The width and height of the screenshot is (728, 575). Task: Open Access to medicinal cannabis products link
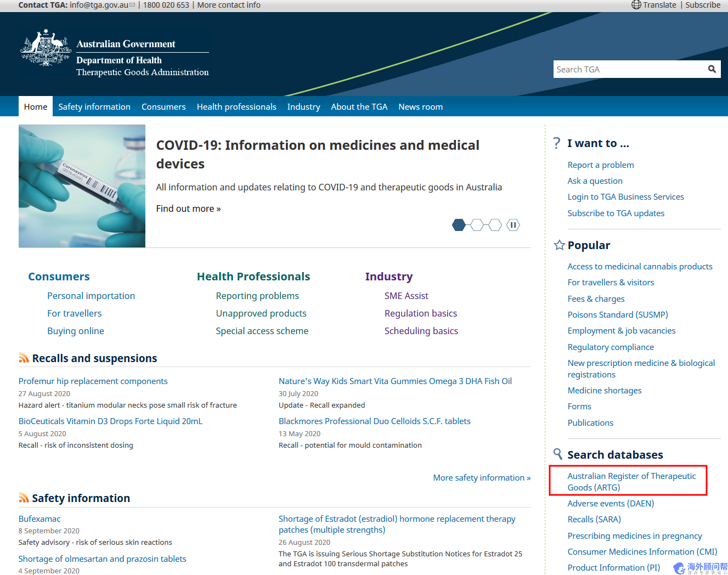(x=640, y=266)
